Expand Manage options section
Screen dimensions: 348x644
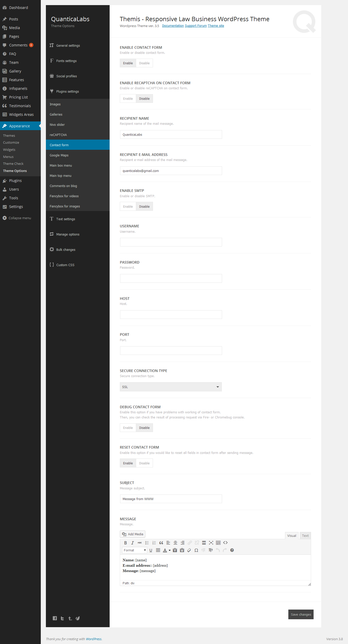tap(78, 234)
